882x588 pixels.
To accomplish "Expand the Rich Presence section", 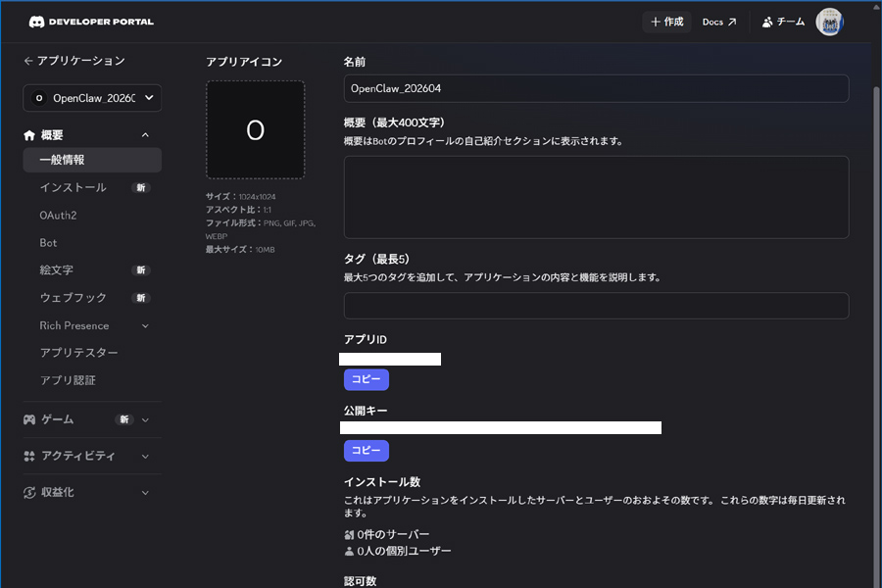I will click(145, 324).
